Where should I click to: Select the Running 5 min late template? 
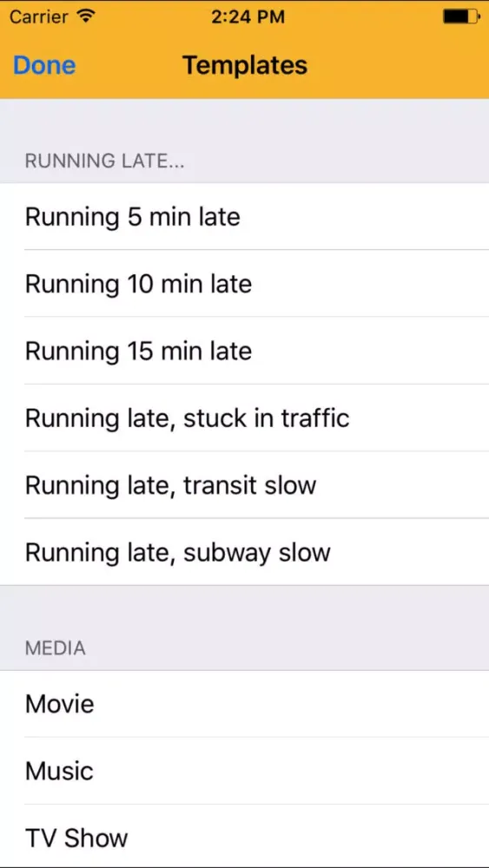[x=244, y=216]
